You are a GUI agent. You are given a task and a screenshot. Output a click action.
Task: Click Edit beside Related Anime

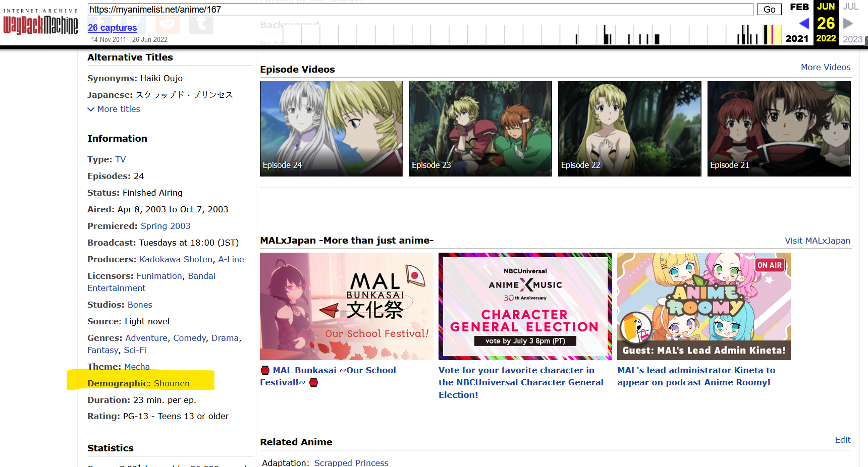842,440
